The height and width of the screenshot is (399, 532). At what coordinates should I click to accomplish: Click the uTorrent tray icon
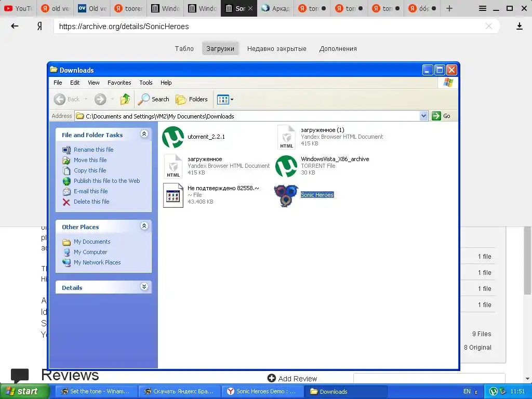tap(494, 392)
